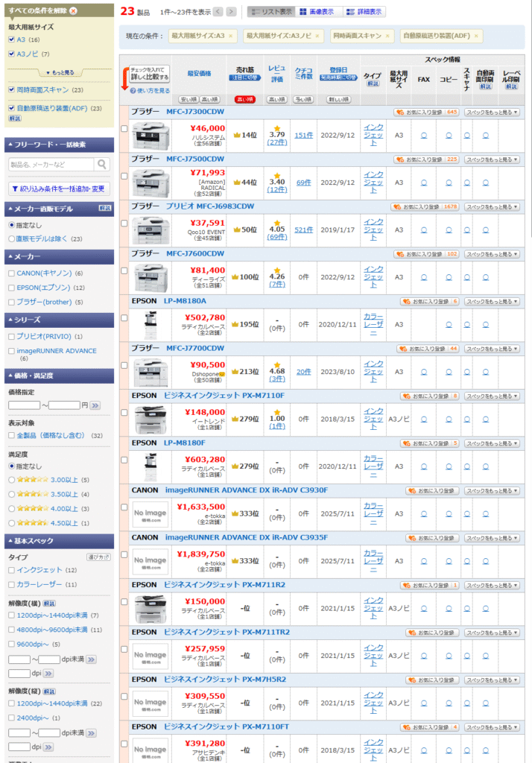This screenshot has width=532, height=763.
Task: Collapse the メーカー section header
Action: click(x=59, y=256)
